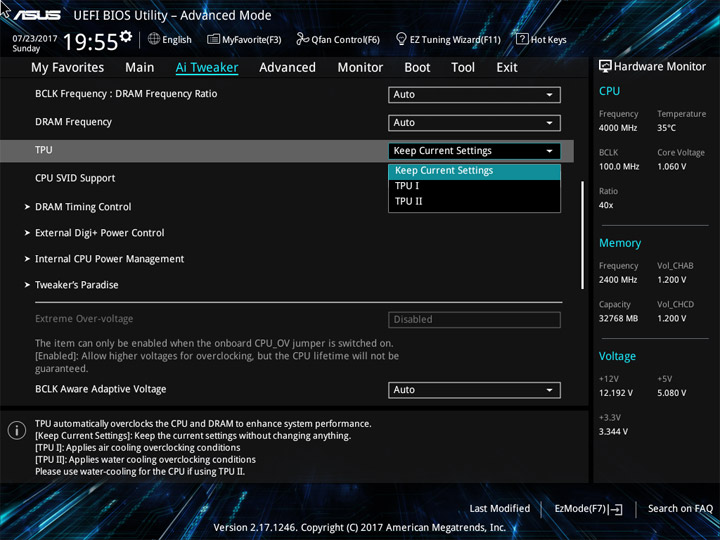This screenshot has height=540, width=720.
Task: Click the info icon in help area
Action: (17, 430)
